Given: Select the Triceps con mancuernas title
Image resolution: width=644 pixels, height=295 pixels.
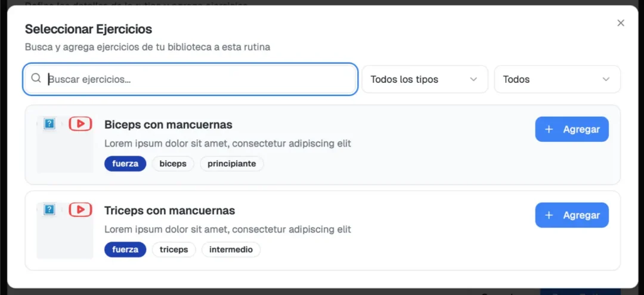Looking at the screenshot, I should point(169,210).
